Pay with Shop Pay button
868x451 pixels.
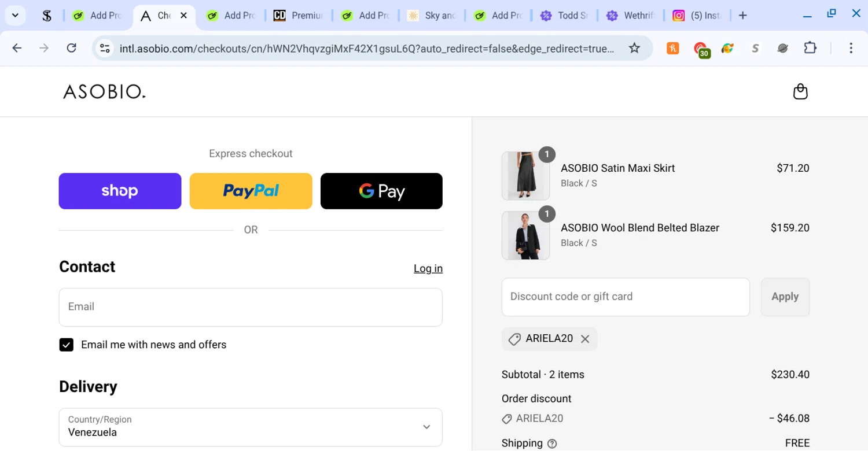click(x=120, y=191)
